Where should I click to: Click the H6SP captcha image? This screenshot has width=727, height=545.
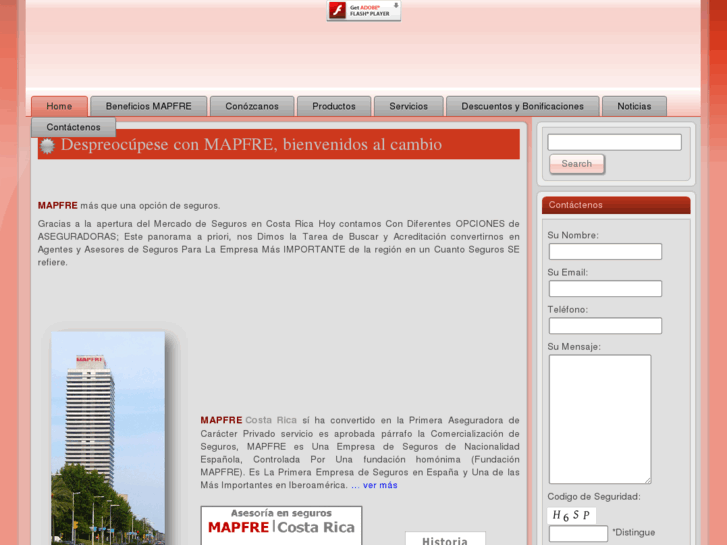click(571, 515)
